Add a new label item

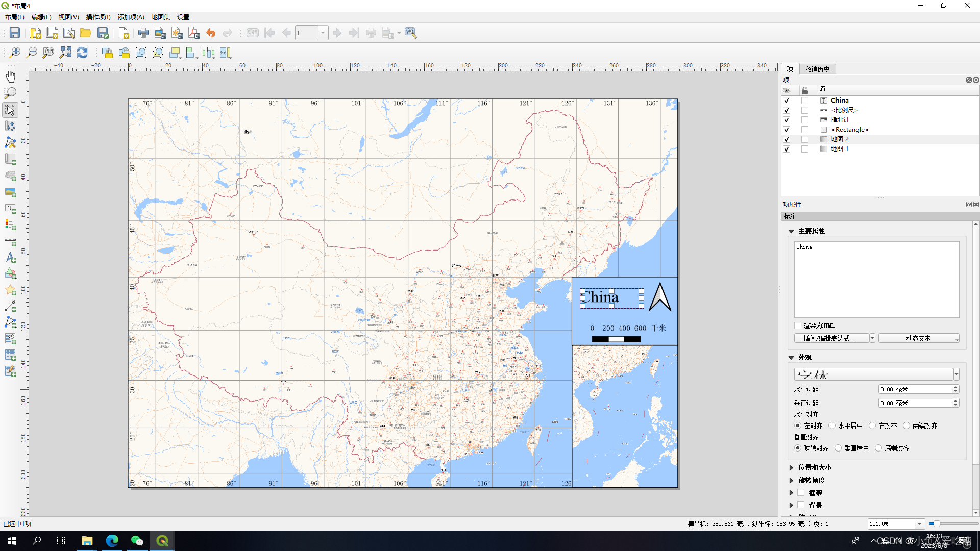click(10, 209)
